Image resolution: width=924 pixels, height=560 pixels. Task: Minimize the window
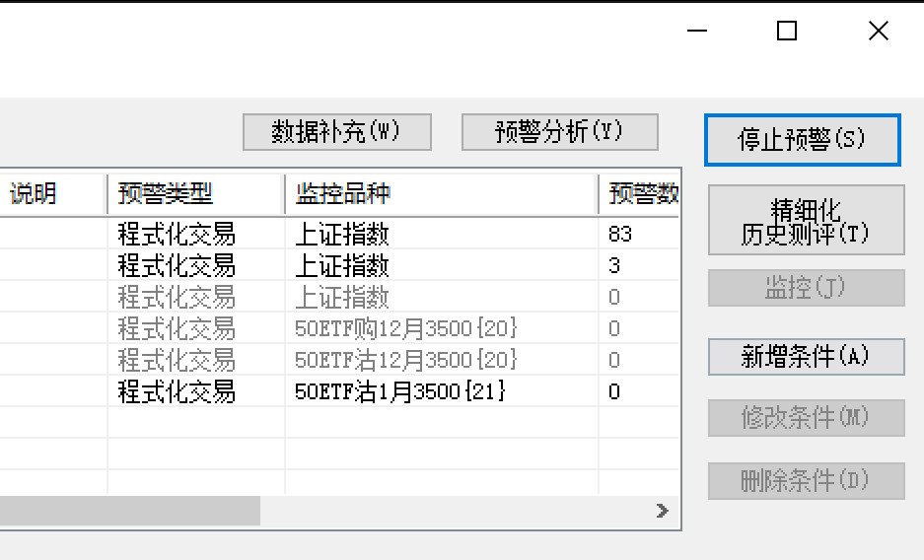[697, 32]
